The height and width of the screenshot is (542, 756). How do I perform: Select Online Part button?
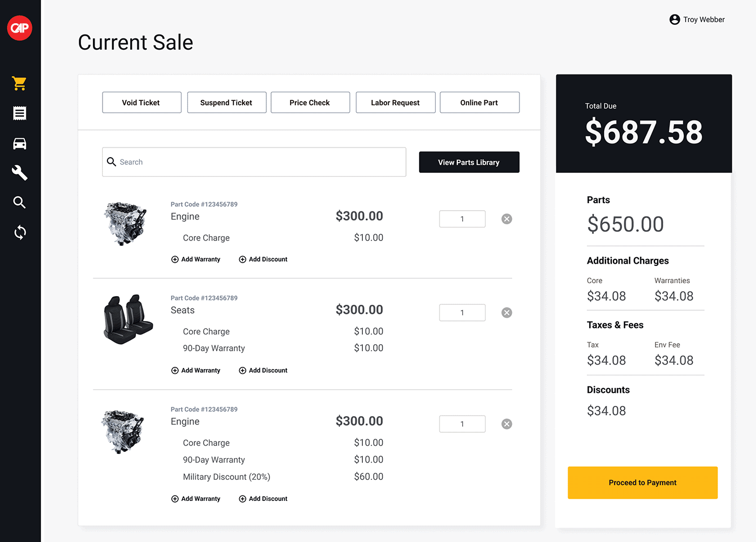(x=480, y=102)
